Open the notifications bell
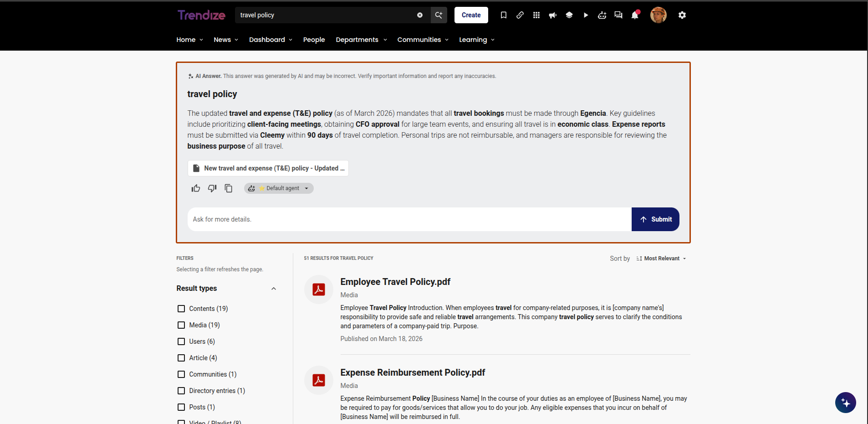868x424 pixels. [635, 15]
